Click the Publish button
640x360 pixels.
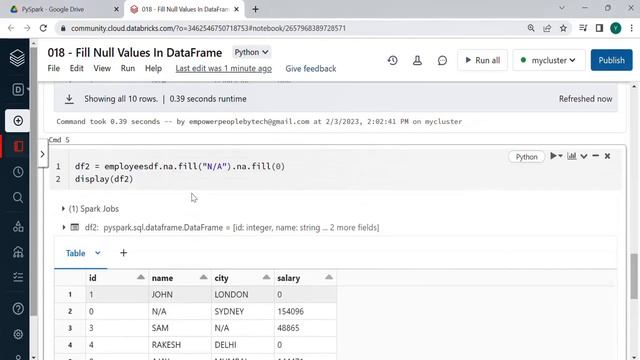click(x=611, y=60)
